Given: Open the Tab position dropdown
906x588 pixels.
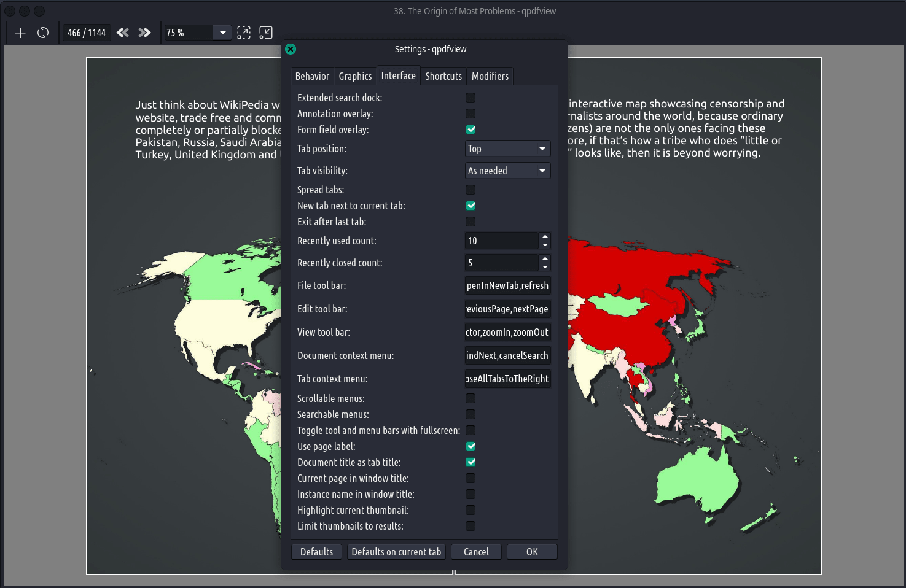Looking at the screenshot, I should [507, 149].
